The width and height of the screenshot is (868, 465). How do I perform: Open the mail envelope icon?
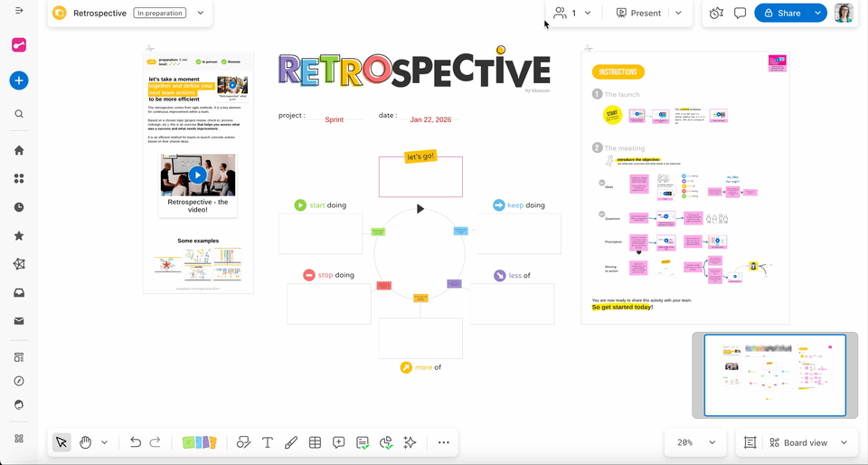click(x=19, y=321)
